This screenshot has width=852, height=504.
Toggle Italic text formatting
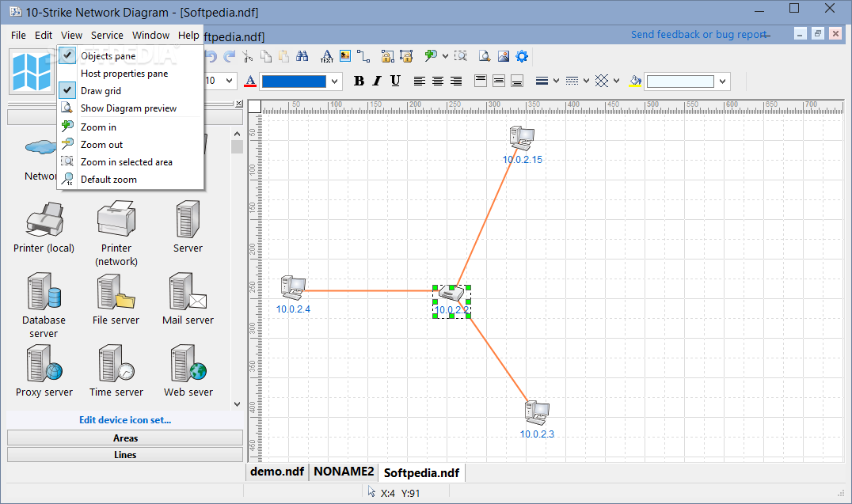pyautogui.click(x=377, y=81)
